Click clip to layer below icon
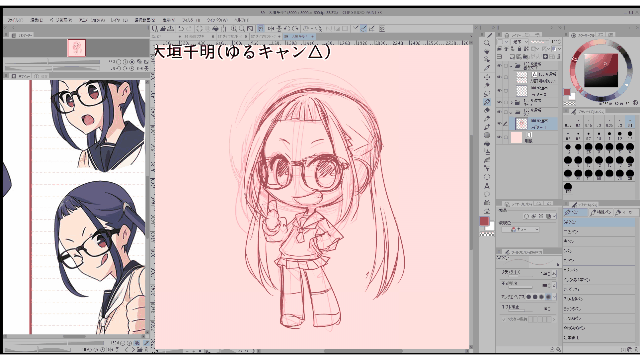640x360 pixels. pos(500,49)
